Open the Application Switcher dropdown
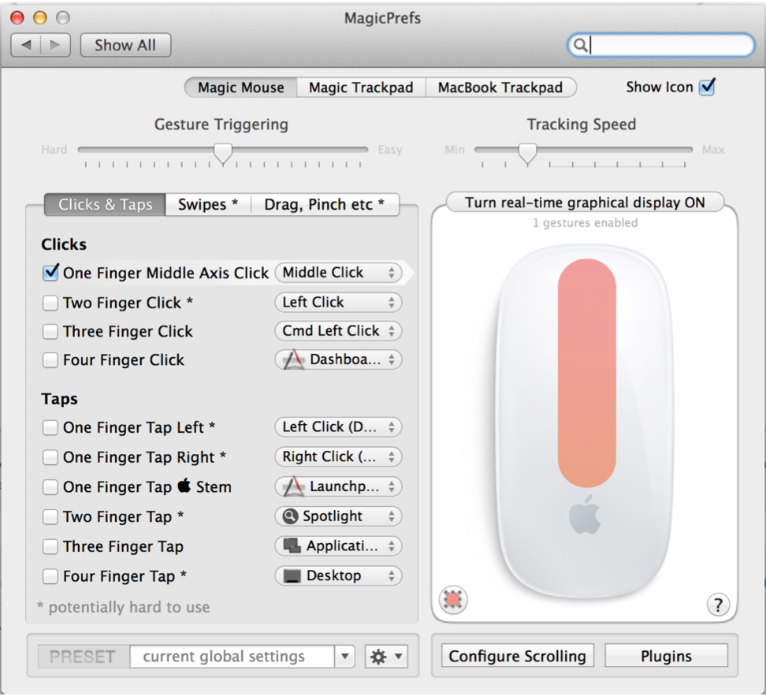766x700 pixels. (x=338, y=546)
